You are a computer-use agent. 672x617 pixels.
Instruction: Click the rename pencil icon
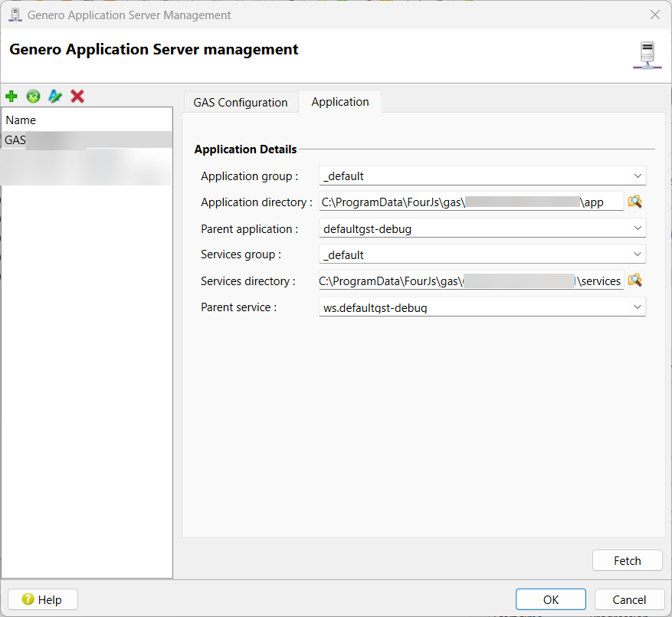point(54,96)
